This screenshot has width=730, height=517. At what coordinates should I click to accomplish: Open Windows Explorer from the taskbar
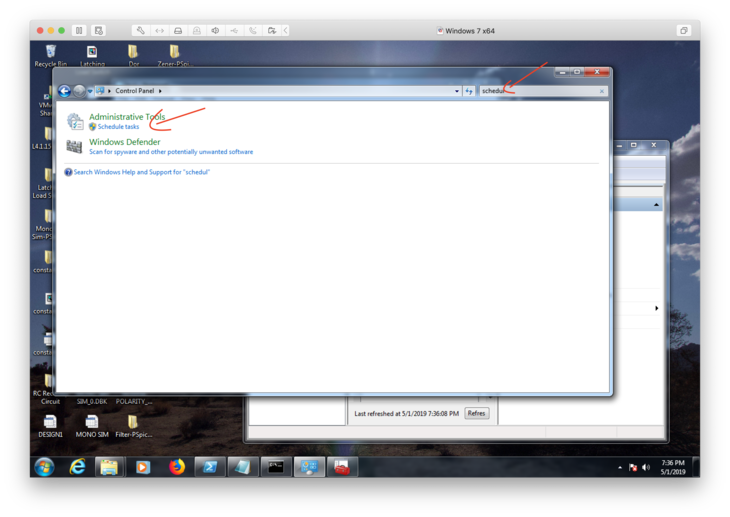click(x=109, y=467)
